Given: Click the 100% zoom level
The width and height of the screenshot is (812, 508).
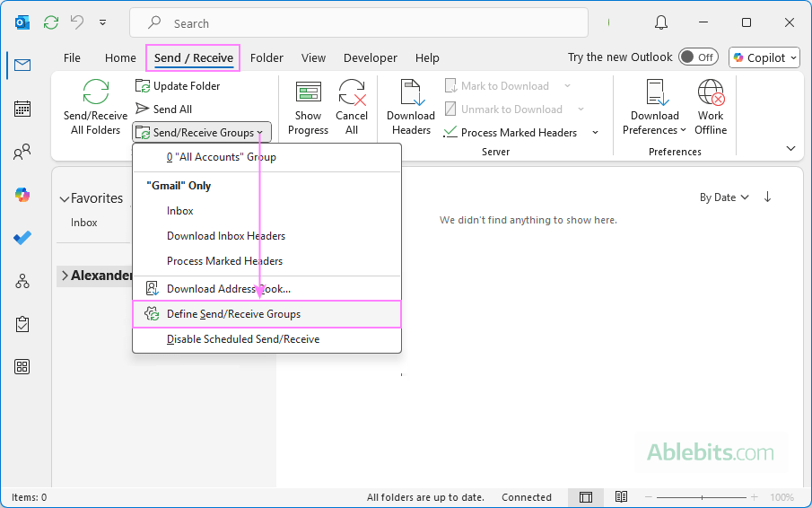Looking at the screenshot, I should [782, 497].
